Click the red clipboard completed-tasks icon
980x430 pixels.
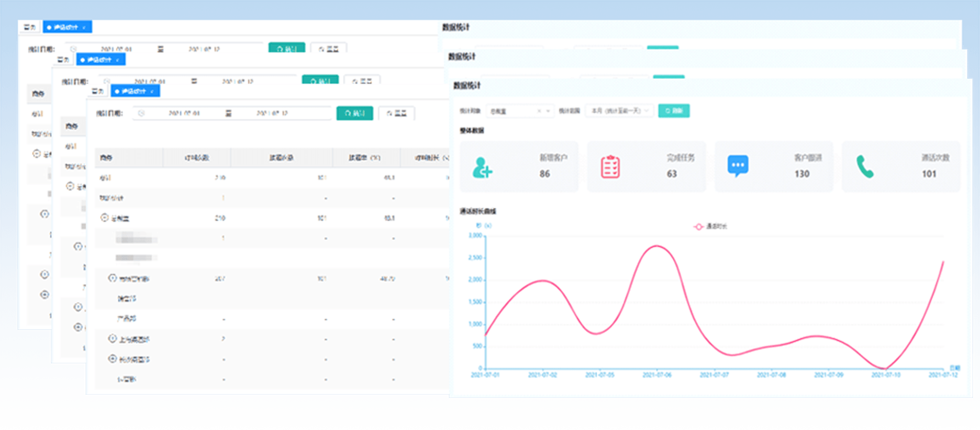(610, 167)
